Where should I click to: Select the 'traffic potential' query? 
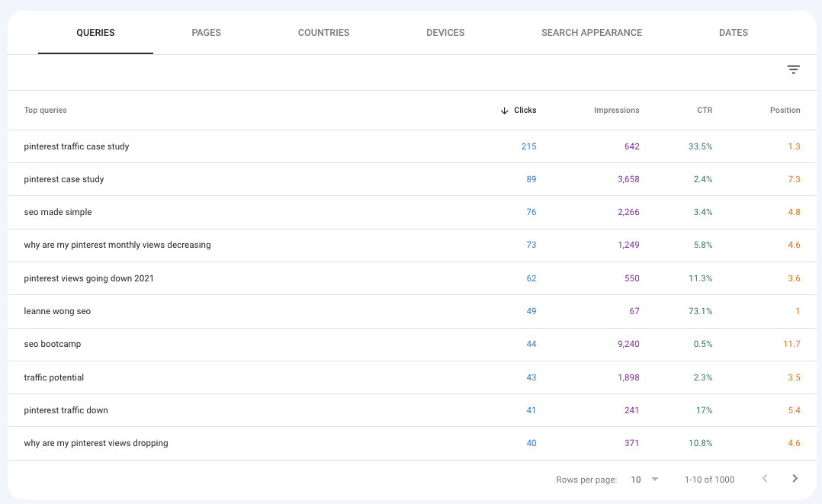54,377
